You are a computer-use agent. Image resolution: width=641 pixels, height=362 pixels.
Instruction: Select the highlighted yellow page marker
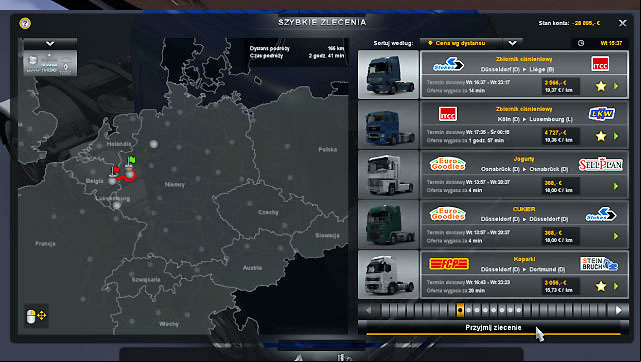(460, 310)
